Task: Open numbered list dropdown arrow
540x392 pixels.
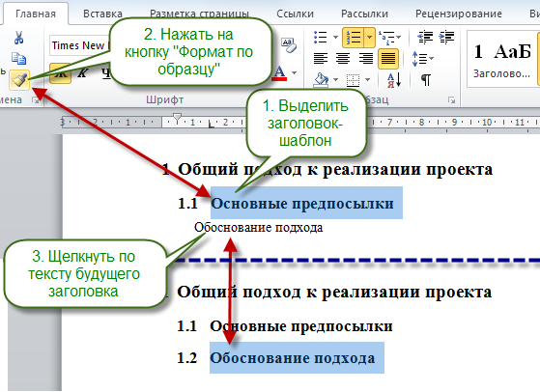Action: [x=370, y=37]
